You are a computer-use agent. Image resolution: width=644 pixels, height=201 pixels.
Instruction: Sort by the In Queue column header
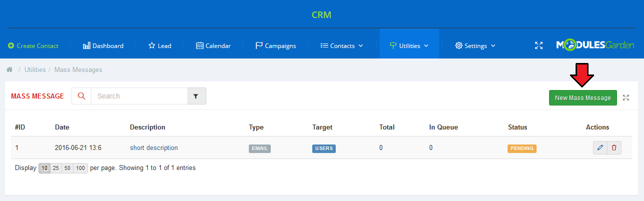point(444,127)
